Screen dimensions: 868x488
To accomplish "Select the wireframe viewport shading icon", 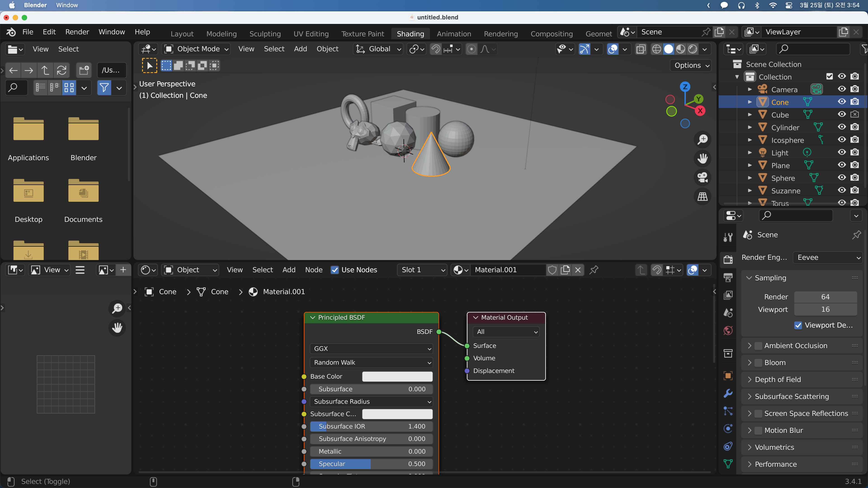I will 656,49.
